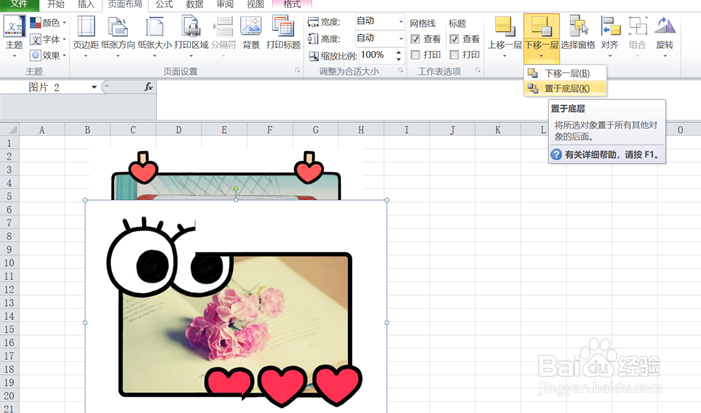Switch to the 插入 tab
701x413 pixels.
click(x=86, y=4)
